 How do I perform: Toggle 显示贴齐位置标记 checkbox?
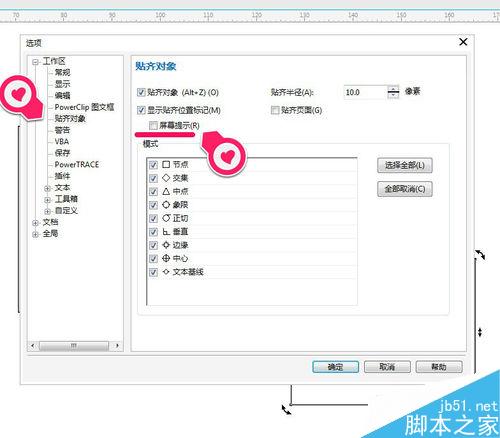(x=141, y=110)
